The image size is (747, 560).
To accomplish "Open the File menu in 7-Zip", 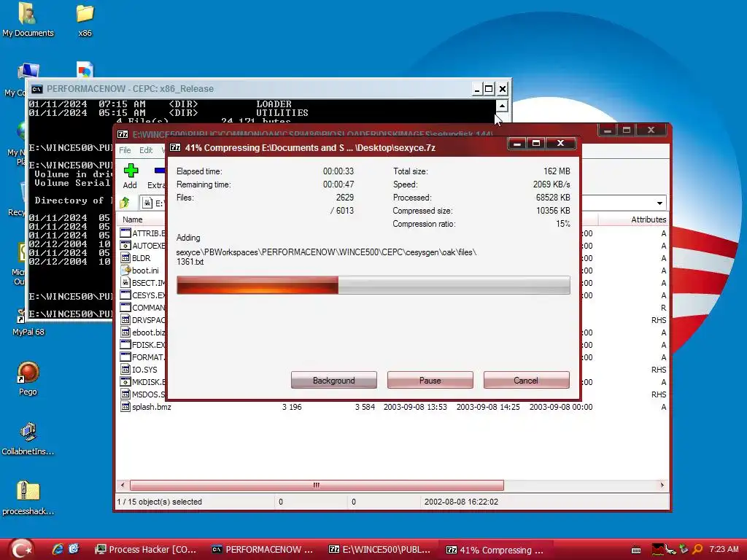I will click(x=125, y=150).
